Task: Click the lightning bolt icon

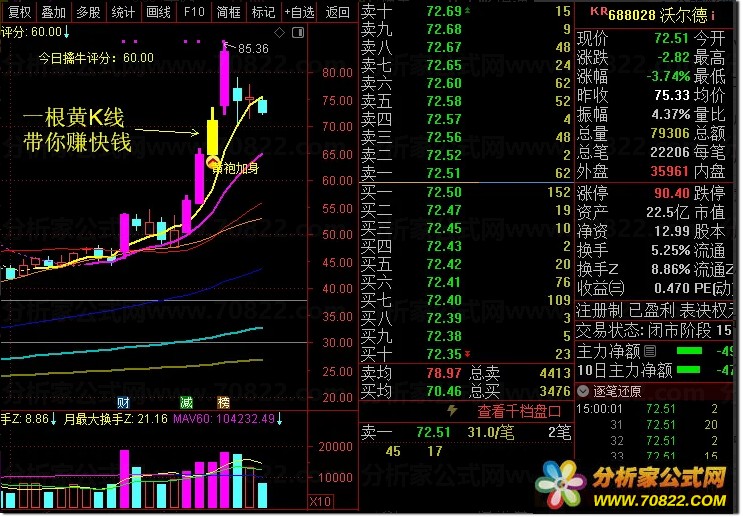Action: [x=453, y=410]
